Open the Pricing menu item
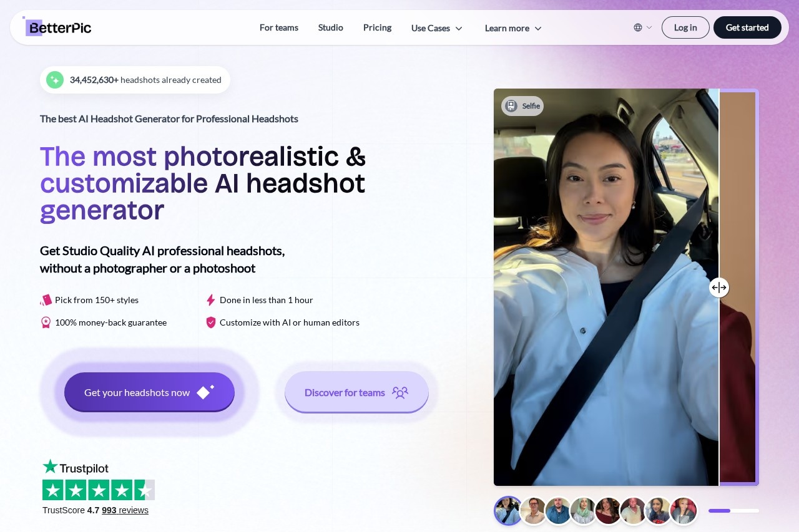 pyautogui.click(x=377, y=27)
